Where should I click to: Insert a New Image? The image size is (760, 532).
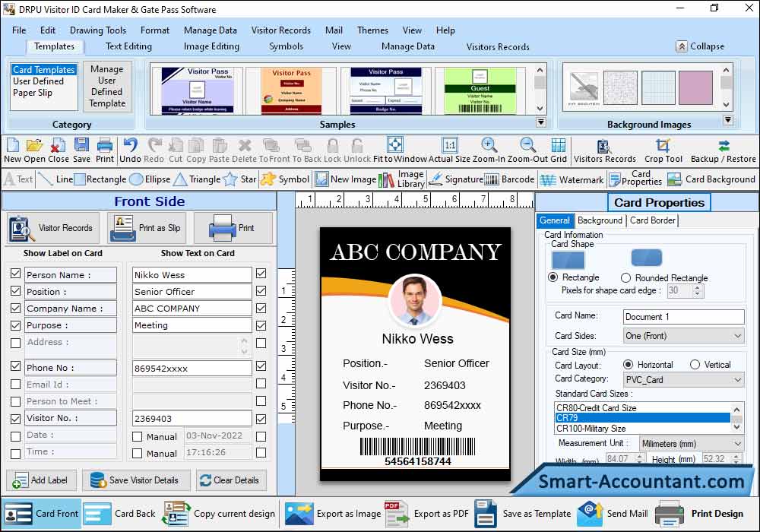(346, 179)
